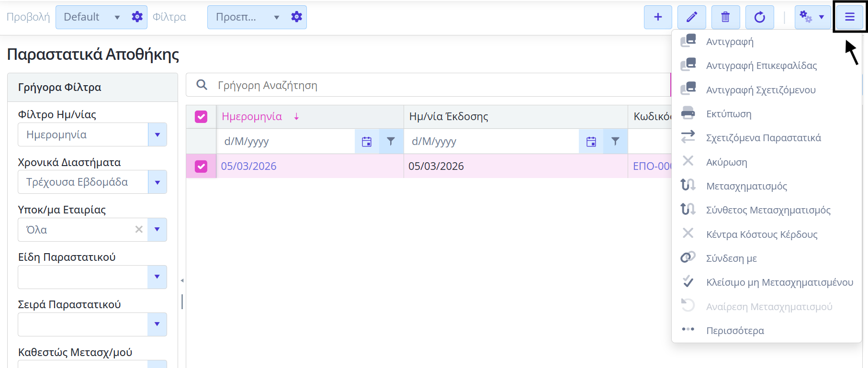Screen dimensions: 868x368
Task: Sort by Ημερομηνία column header
Action: coord(252,117)
